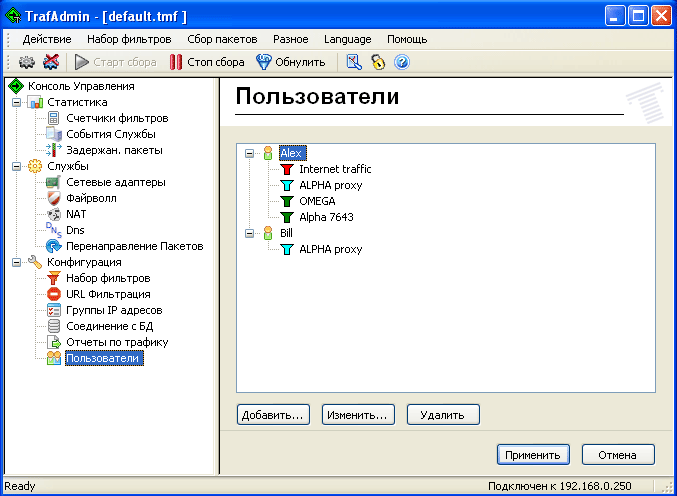This screenshot has height=496, width=677.
Task: Click the Пользователи people icon in tree
Action: [x=54, y=358]
